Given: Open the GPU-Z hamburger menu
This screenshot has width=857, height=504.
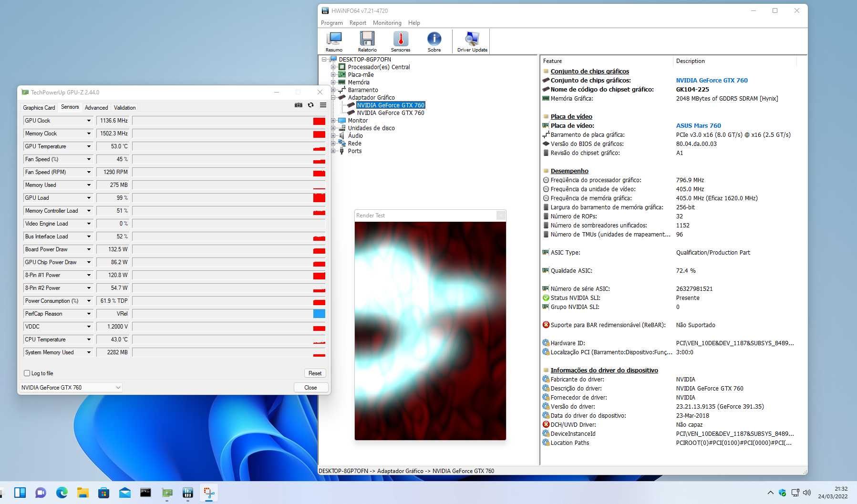Looking at the screenshot, I should tap(323, 105).
